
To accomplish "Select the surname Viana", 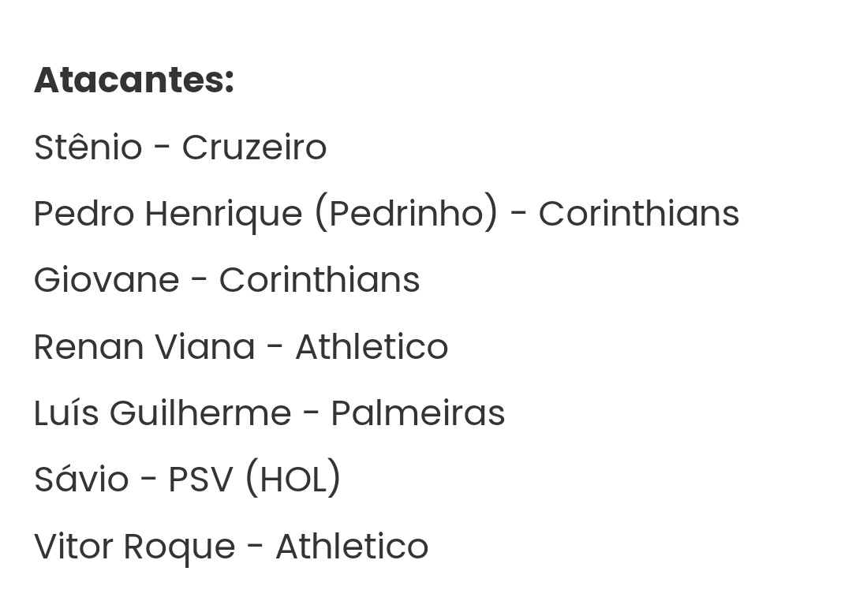I will (204, 347).
